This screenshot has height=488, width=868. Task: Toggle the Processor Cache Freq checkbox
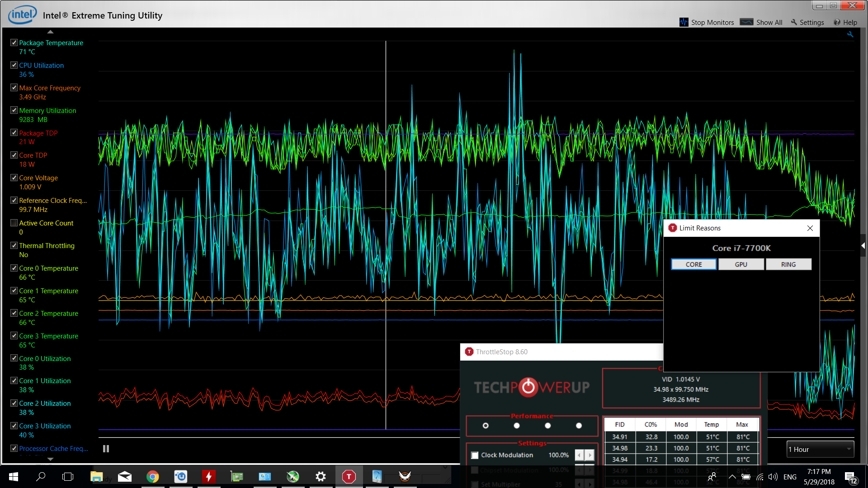14,448
